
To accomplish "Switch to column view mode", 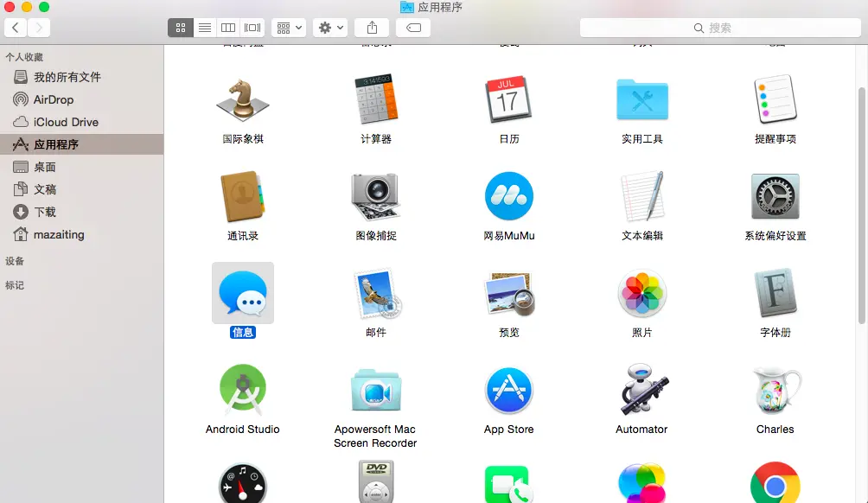I will tap(228, 28).
